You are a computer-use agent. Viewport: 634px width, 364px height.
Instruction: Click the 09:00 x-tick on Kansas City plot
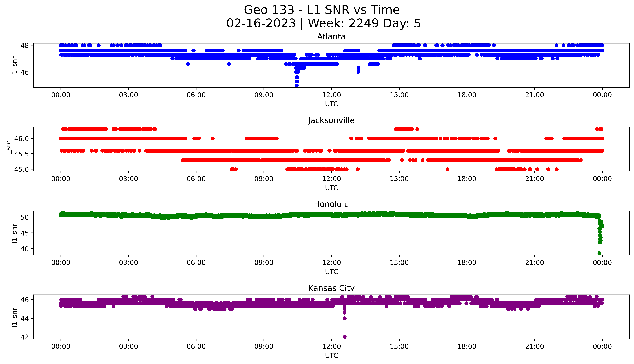click(264, 346)
